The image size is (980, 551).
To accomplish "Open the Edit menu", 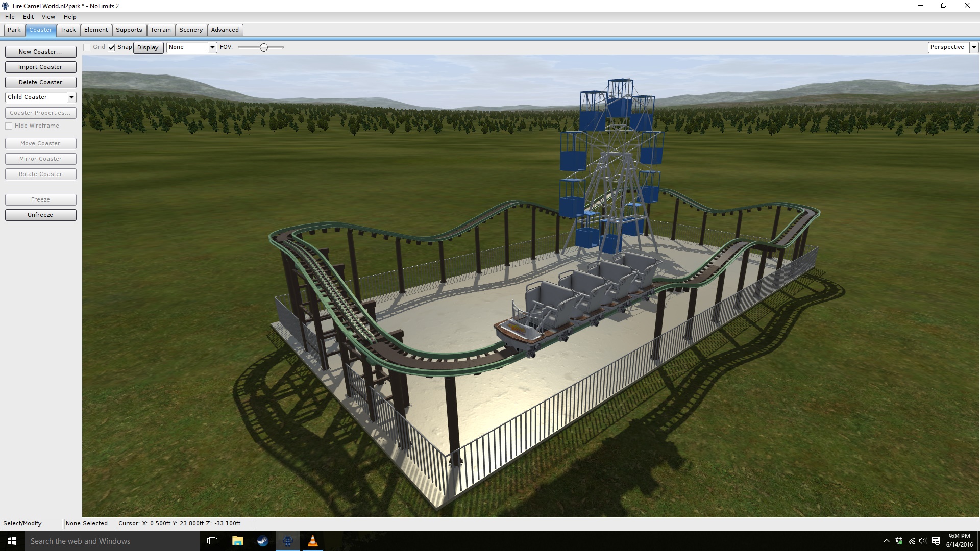I will tap(28, 17).
